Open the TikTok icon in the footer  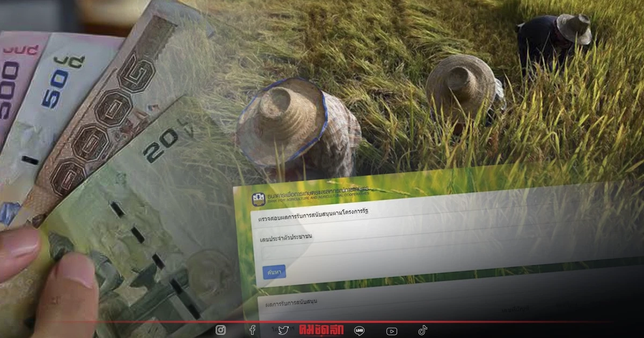pos(422,330)
